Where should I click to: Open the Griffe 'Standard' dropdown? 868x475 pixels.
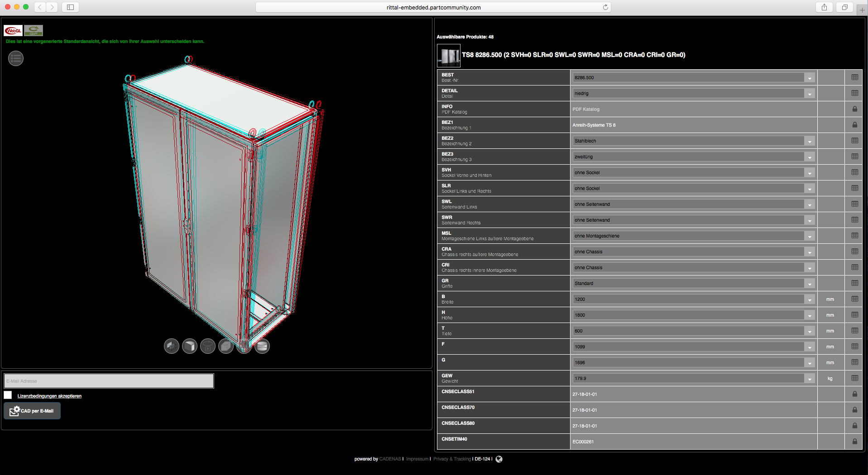click(694, 283)
